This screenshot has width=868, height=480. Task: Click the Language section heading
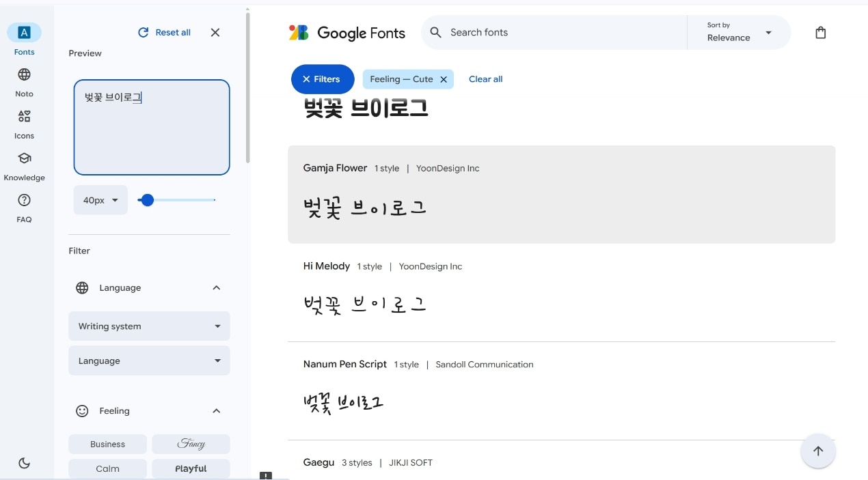pyautogui.click(x=120, y=287)
